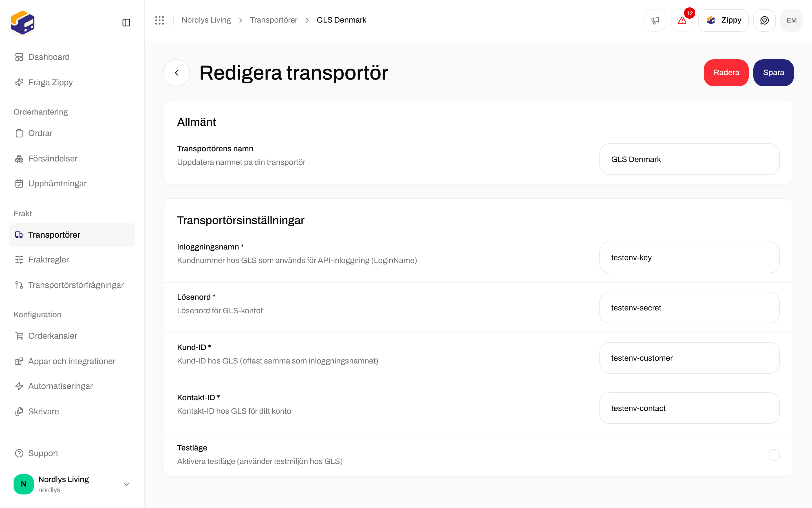Viewport: 812px width, 508px height.
Task: Expand the Nordlys Living account switcher chevron
Action: [x=126, y=484]
